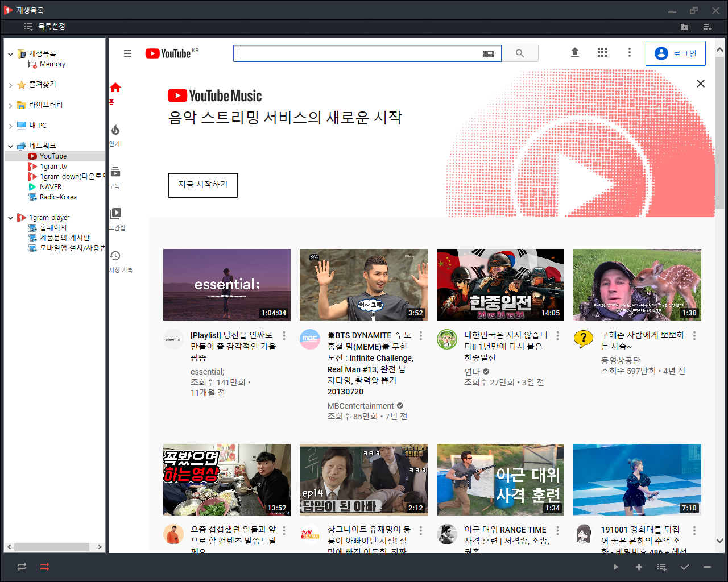Open Radio-Korea in the network tree
Viewport: 728px width, 582px height.
(x=58, y=197)
